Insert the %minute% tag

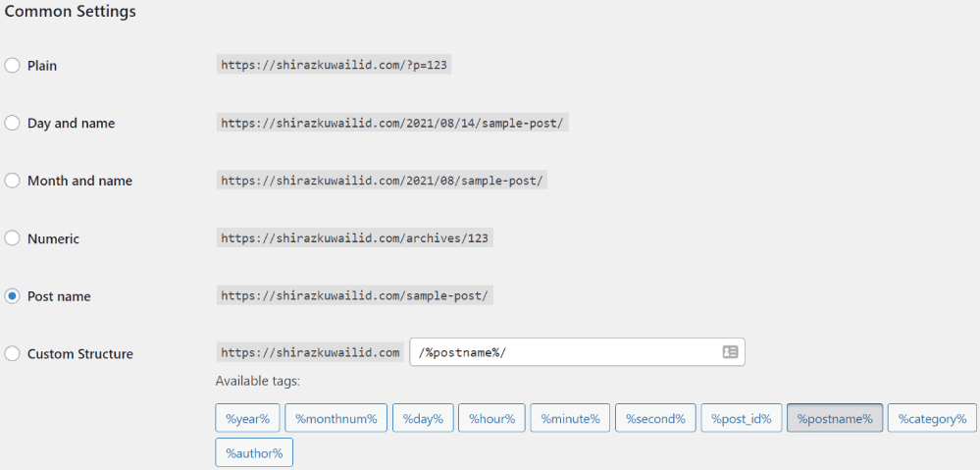[x=571, y=418]
